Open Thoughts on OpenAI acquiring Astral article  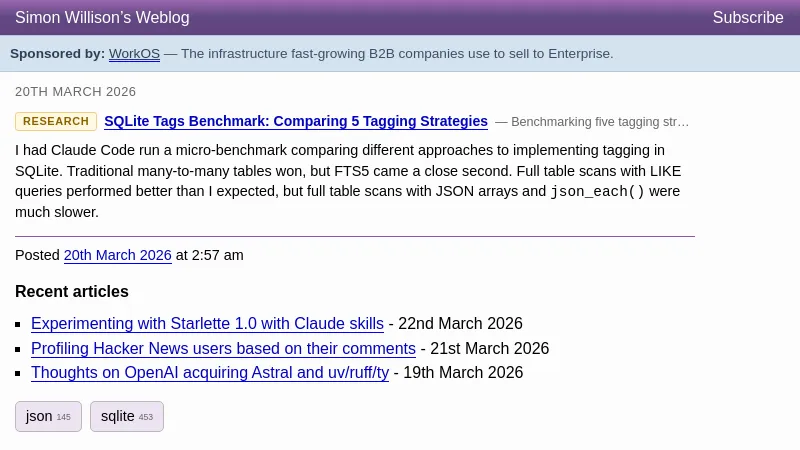pyautogui.click(x=210, y=373)
